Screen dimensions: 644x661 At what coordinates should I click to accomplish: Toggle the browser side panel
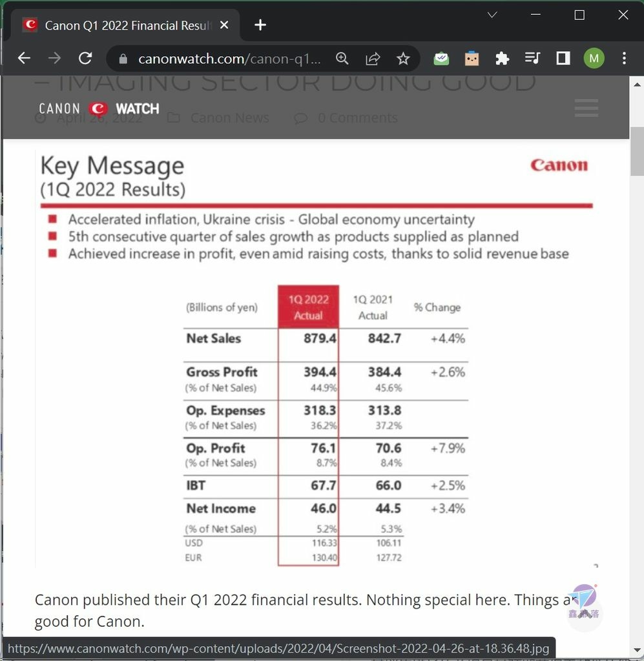(x=563, y=58)
